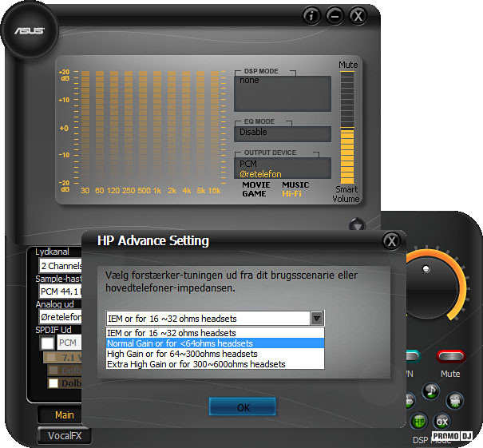Switch to the VocalFX tab
Screen dimensions: 483x448
click(x=64, y=436)
